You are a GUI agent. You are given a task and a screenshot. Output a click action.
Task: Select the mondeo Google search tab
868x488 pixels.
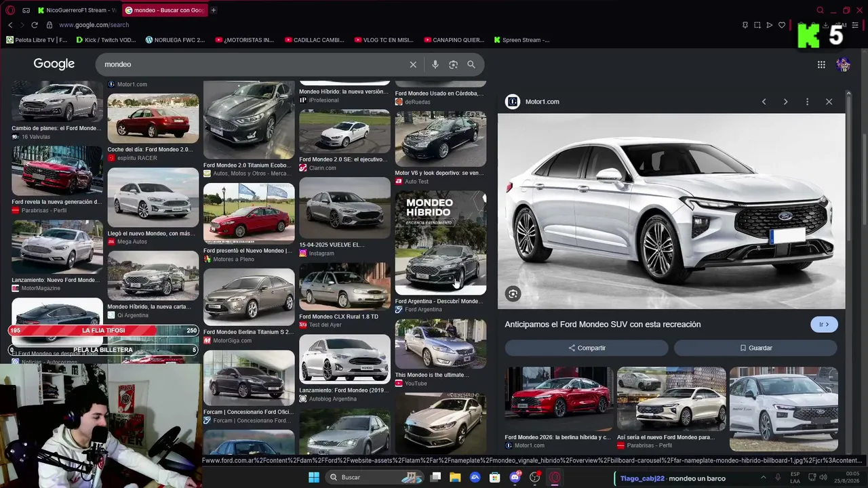point(165,10)
